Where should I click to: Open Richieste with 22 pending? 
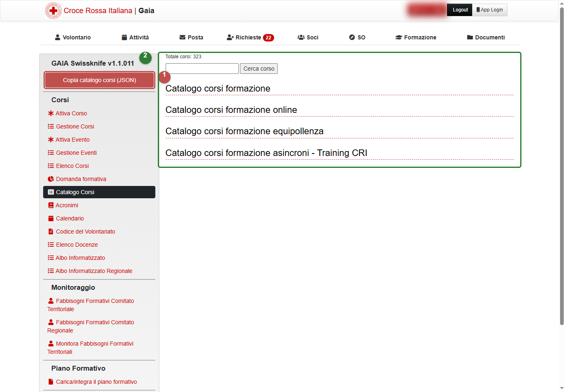(x=250, y=37)
